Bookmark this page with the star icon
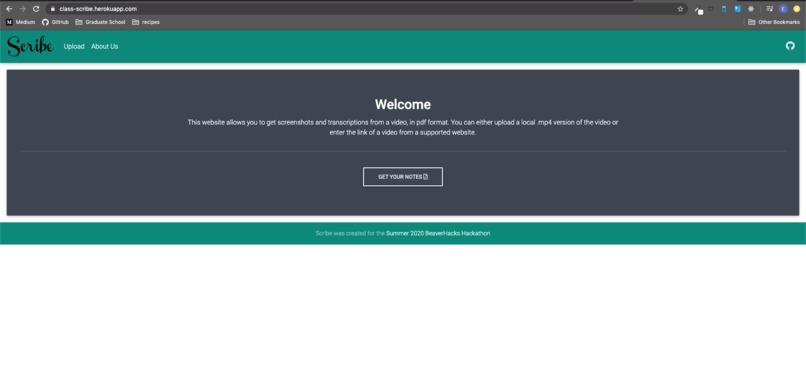Screen dimensions: 806x383 (680, 9)
